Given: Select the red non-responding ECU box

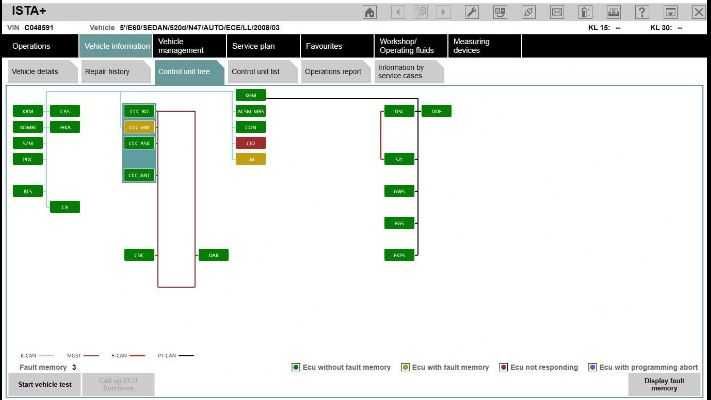Looking at the screenshot, I should [251, 143].
